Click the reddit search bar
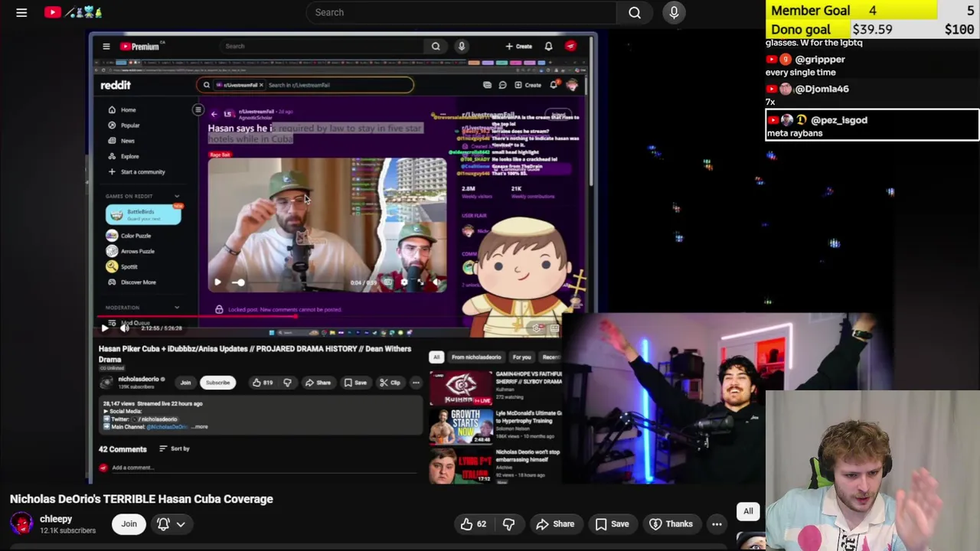 305,85
